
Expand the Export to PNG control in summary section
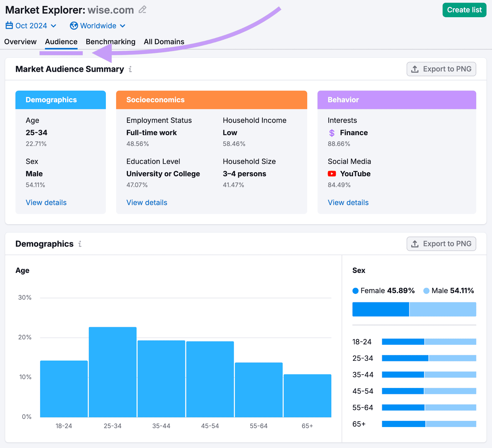point(441,69)
